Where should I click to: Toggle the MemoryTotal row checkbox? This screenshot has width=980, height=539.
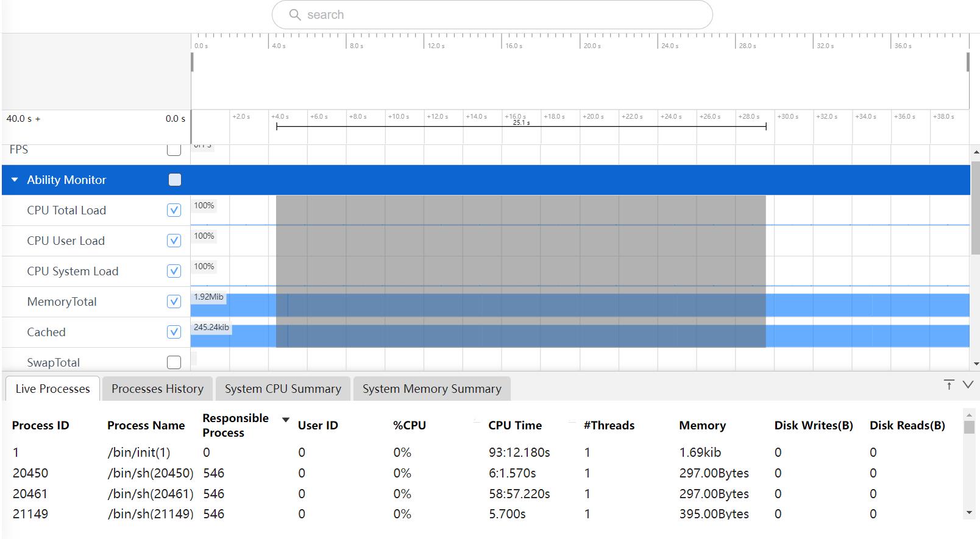pyautogui.click(x=174, y=301)
